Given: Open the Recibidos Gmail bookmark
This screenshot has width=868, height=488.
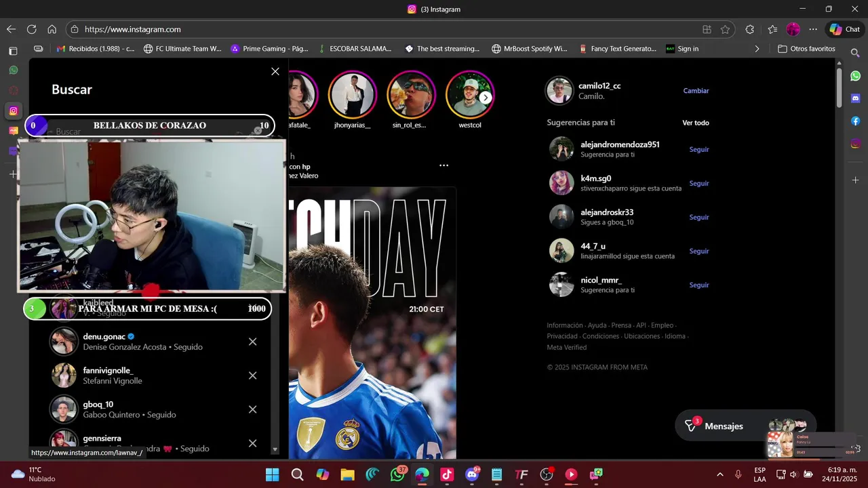Looking at the screenshot, I should 96,49.
